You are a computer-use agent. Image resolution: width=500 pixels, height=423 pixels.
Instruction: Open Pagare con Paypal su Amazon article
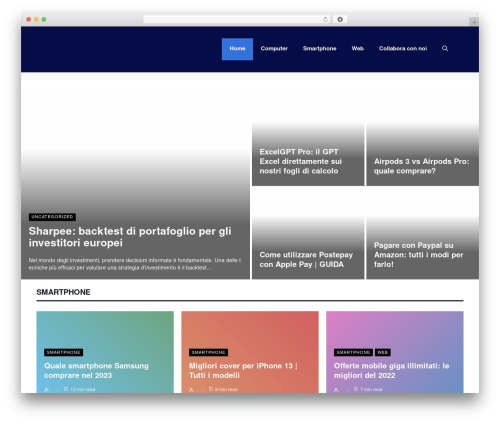pyautogui.click(x=418, y=255)
